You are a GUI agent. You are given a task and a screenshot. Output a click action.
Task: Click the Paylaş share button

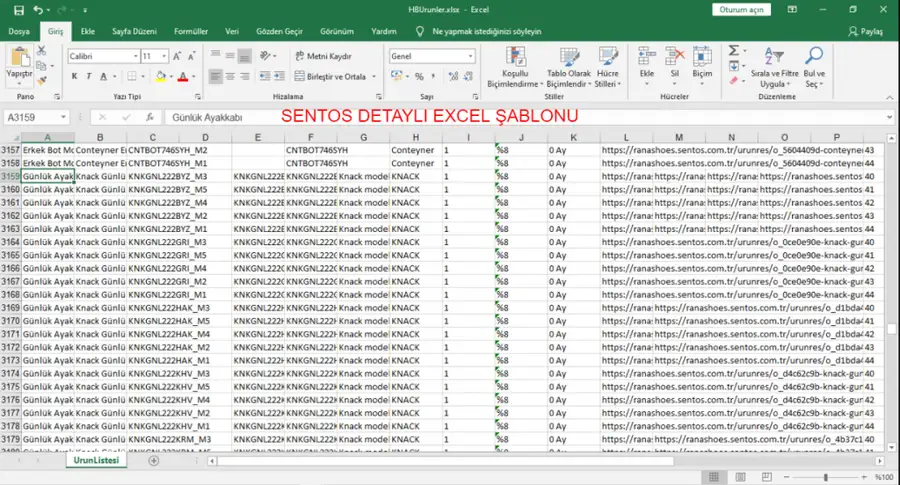(x=866, y=32)
